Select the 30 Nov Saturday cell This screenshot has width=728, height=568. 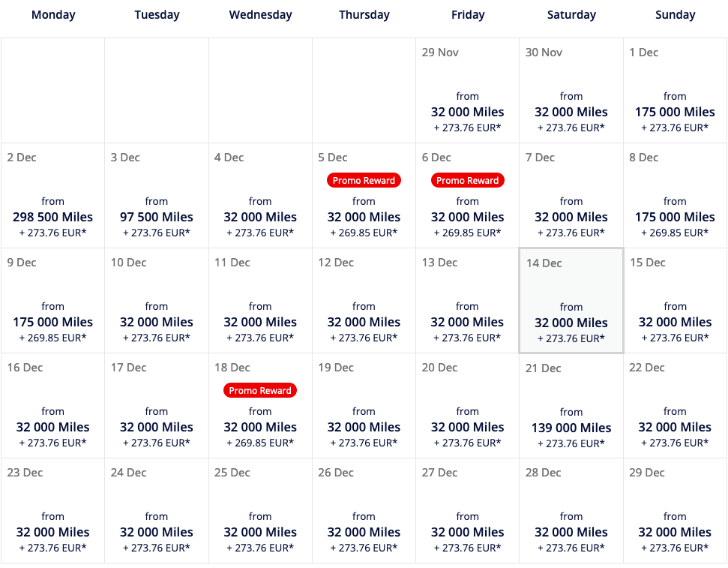point(571,91)
